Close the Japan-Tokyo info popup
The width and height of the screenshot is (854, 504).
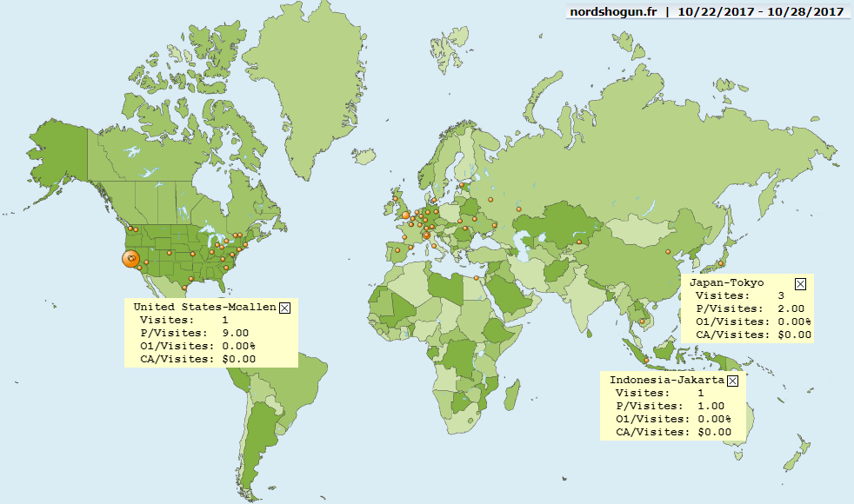(x=800, y=283)
